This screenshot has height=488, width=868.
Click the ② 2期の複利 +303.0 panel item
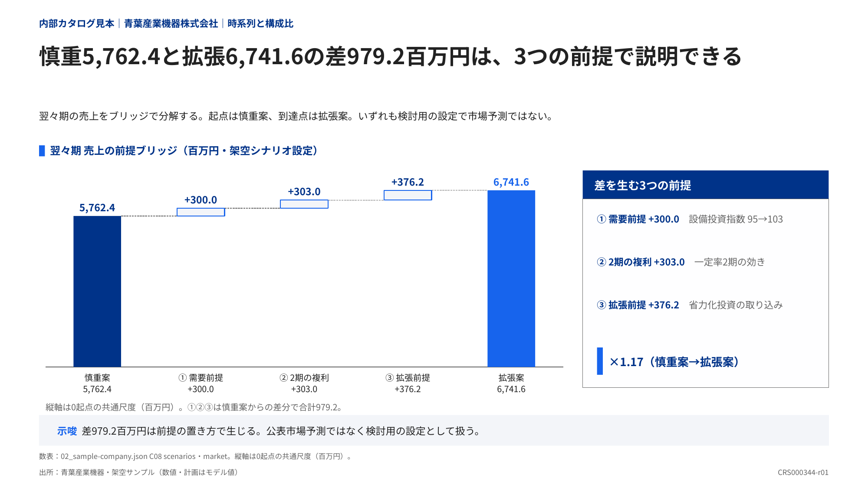(x=641, y=262)
